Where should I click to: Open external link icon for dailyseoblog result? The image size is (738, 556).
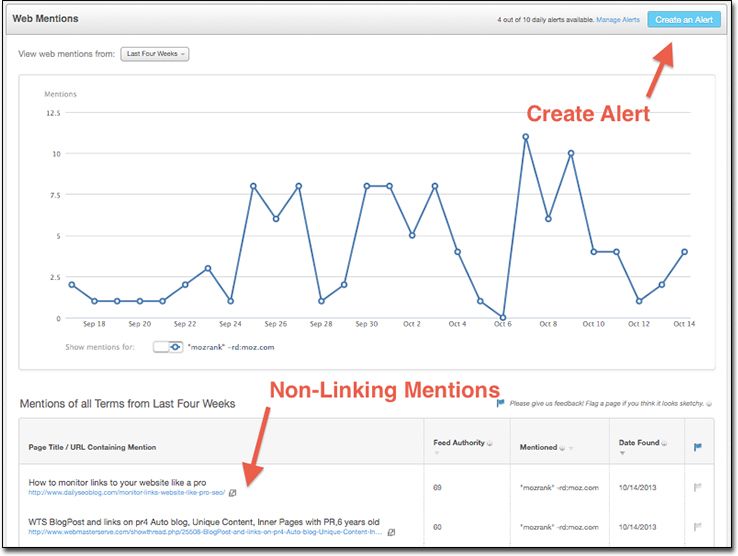pos(232,492)
